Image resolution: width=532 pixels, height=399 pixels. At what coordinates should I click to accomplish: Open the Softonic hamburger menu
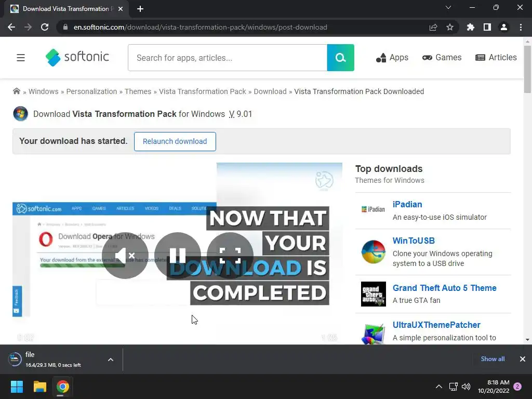21,58
